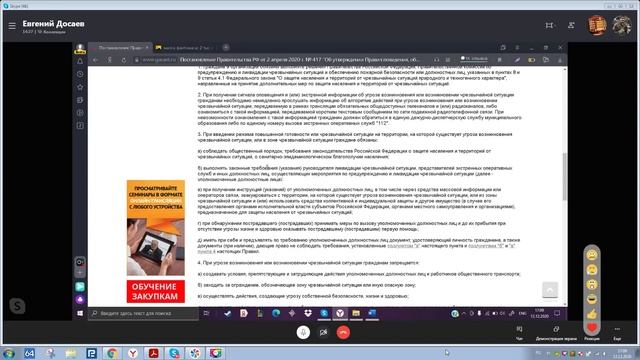Click the notifications bell in the browser sidebar
Image resolution: width=640 pixels, height=360 pixels.
tap(80, 61)
